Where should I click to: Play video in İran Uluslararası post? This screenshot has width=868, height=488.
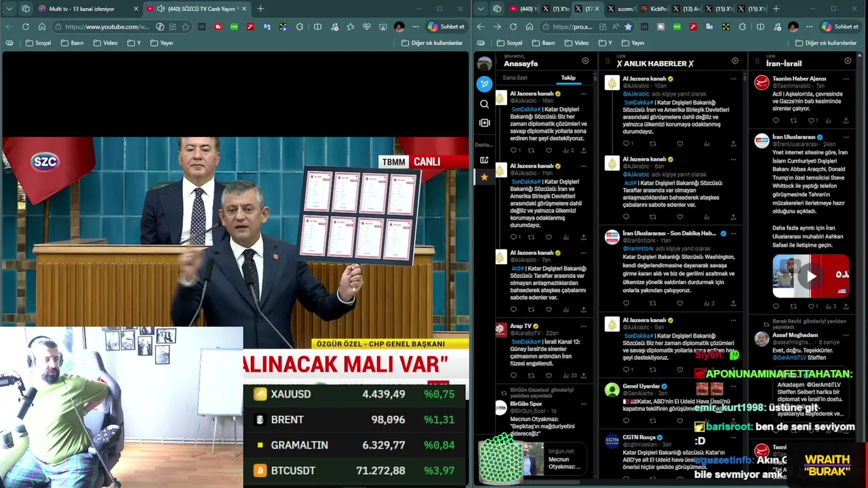coord(811,277)
